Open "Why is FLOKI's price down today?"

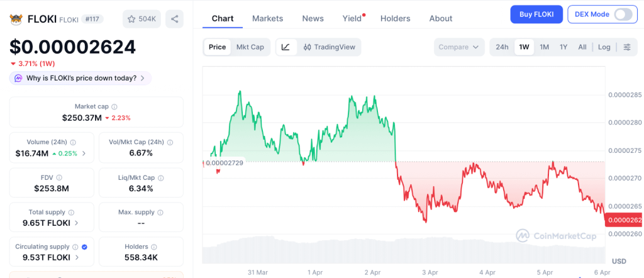coord(80,78)
